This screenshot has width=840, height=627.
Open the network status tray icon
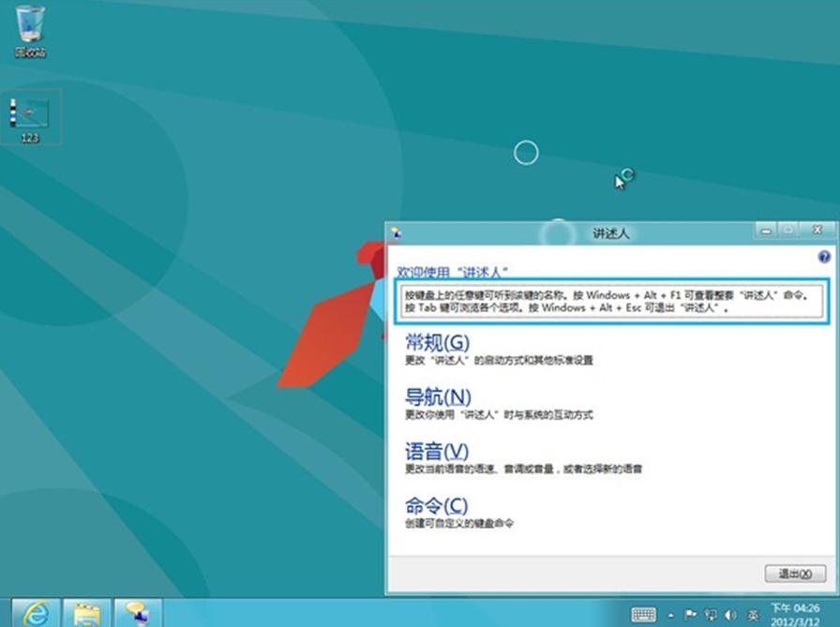pos(711,615)
